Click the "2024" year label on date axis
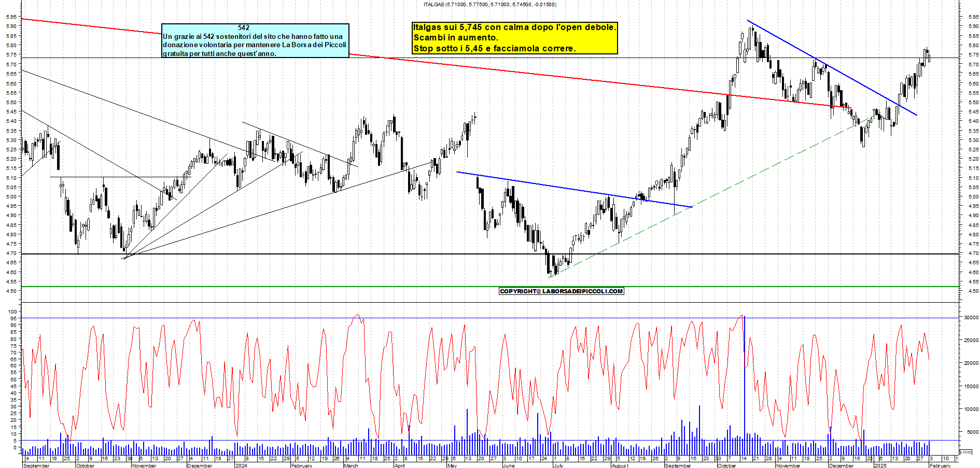This screenshot has height=468, width=980. pos(241,465)
